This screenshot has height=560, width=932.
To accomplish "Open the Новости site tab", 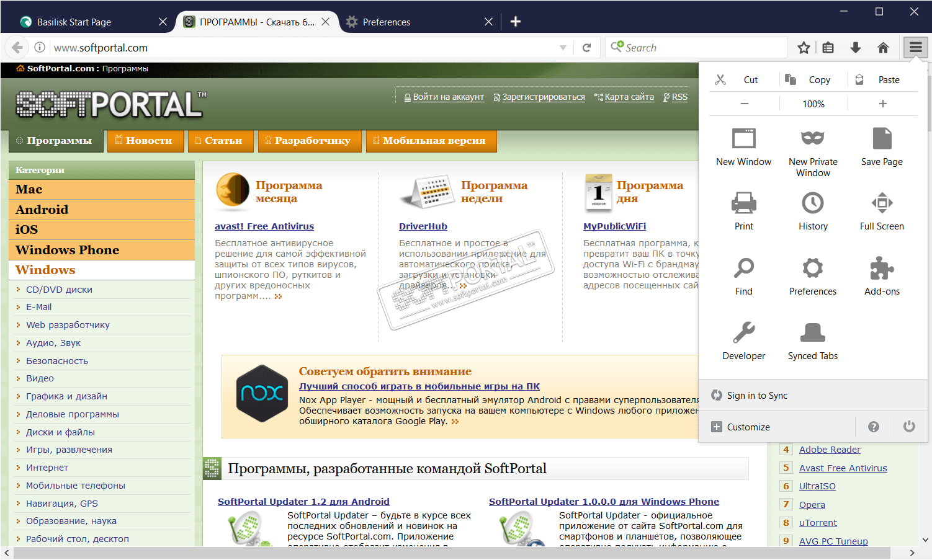I will [146, 141].
